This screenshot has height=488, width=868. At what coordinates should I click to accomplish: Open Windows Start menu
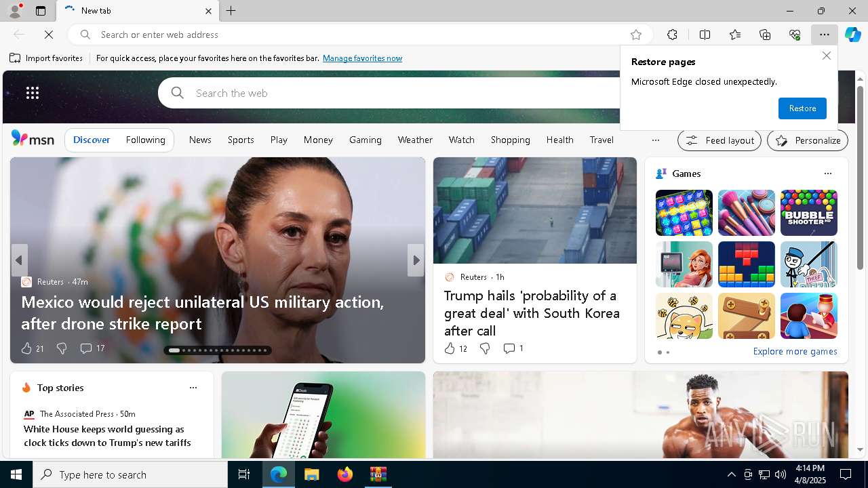[x=16, y=474]
